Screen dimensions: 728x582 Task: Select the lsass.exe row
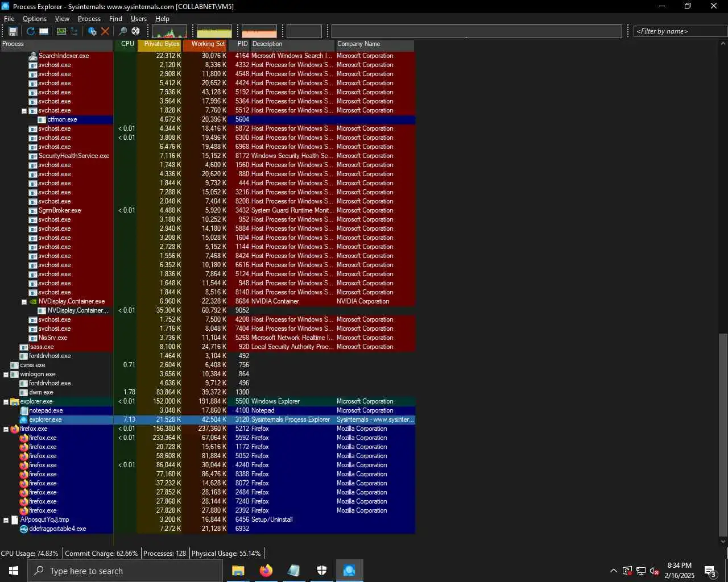point(208,347)
